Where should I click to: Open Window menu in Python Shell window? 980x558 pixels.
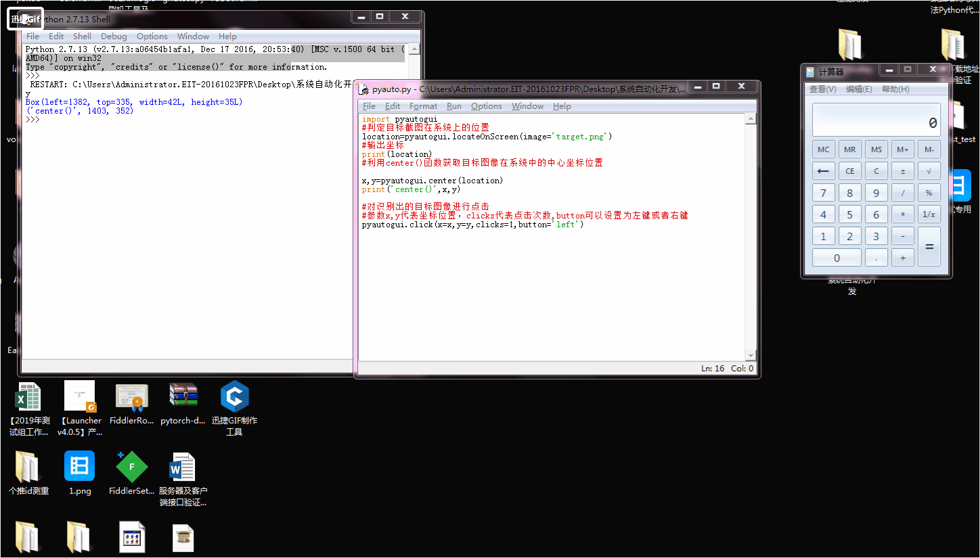[194, 37]
